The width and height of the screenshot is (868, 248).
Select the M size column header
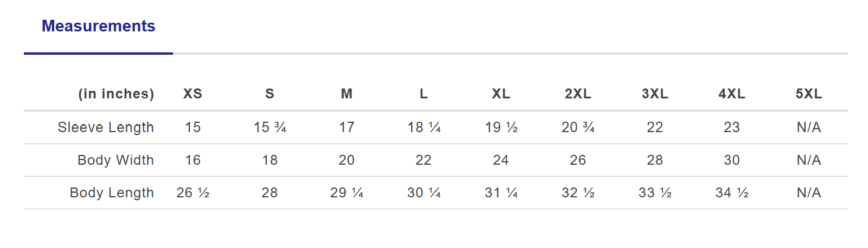347,94
